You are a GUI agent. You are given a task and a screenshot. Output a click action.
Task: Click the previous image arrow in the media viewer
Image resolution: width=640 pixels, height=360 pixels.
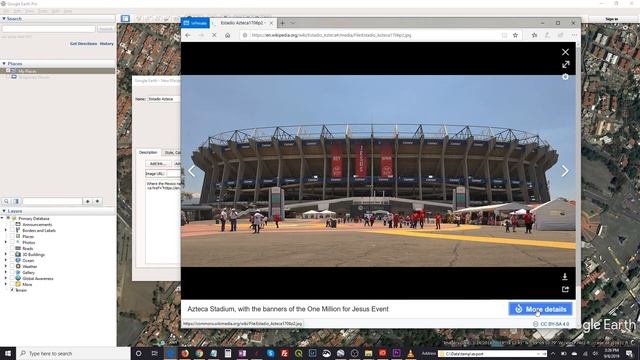click(192, 171)
